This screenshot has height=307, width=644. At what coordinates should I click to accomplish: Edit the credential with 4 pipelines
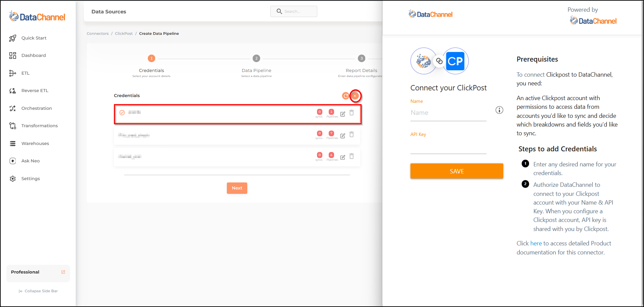(343, 157)
